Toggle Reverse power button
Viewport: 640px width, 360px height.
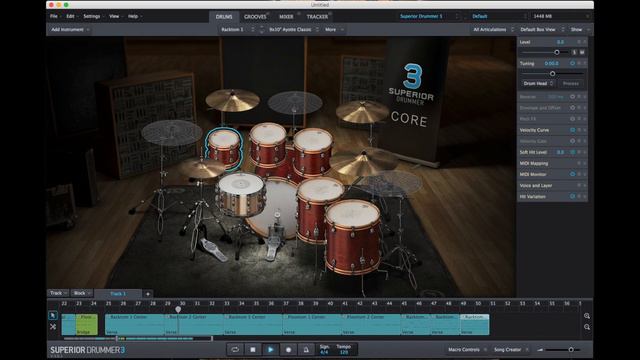(x=572, y=97)
